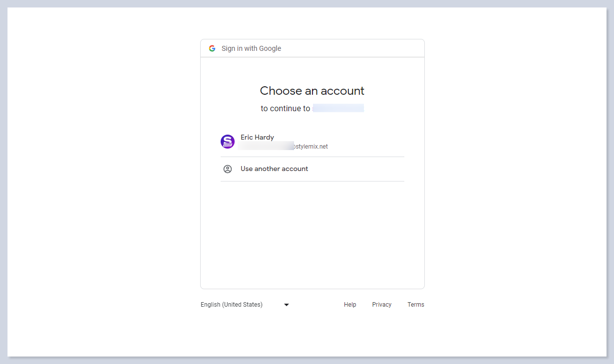Click the blurred app name after "to continue to"
Screen dimensions: 614x364
(338, 108)
